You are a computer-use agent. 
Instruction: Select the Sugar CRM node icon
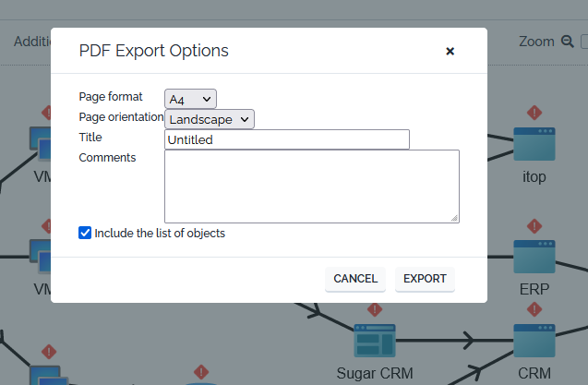point(375,341)
